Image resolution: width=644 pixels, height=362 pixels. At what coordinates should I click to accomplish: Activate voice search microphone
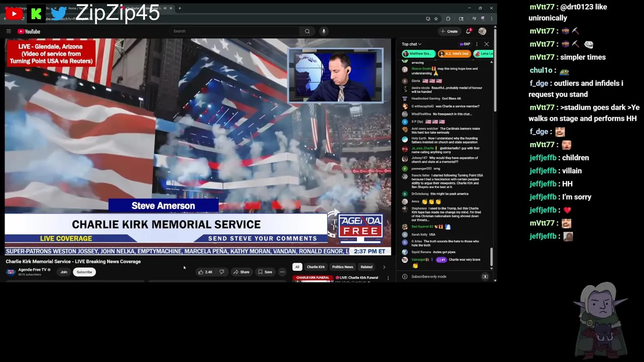click(x=324, y=31)
